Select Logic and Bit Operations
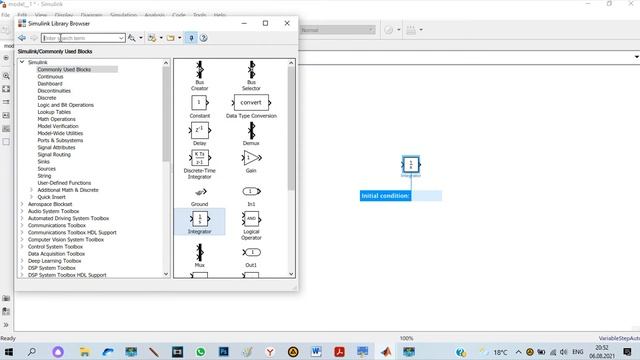This screenshot has width=640, height=360. pyautogui.click(x=65, y=105)
